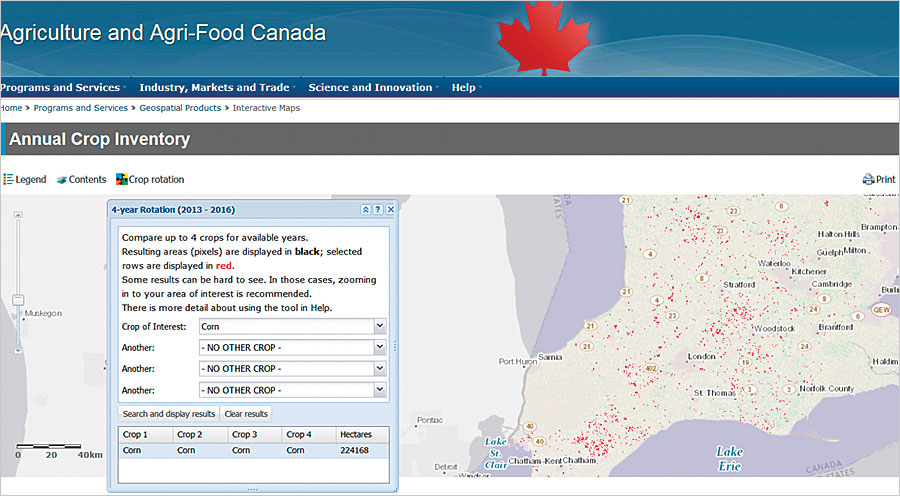Open Science and Innovation menu
The image size is (900, 496).
click(373, 88)
